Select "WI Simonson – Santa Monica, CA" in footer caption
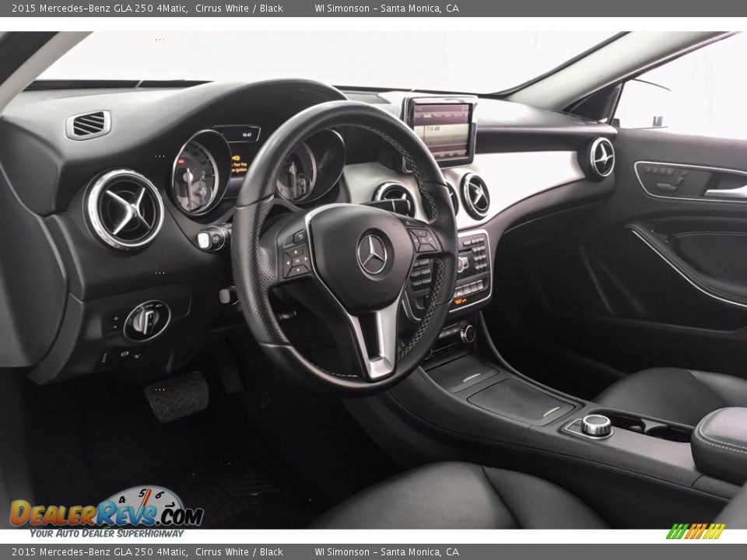The height and width of the screenshot is (560, 747). click(387, 552)
